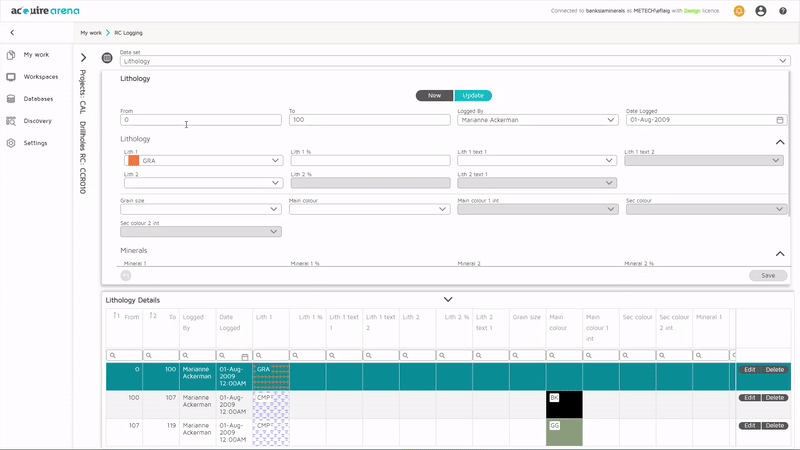Click Delete on the 100 to 107 row
Screen dimensions: 800x450
pyautogui.click(x=775, y=397)
